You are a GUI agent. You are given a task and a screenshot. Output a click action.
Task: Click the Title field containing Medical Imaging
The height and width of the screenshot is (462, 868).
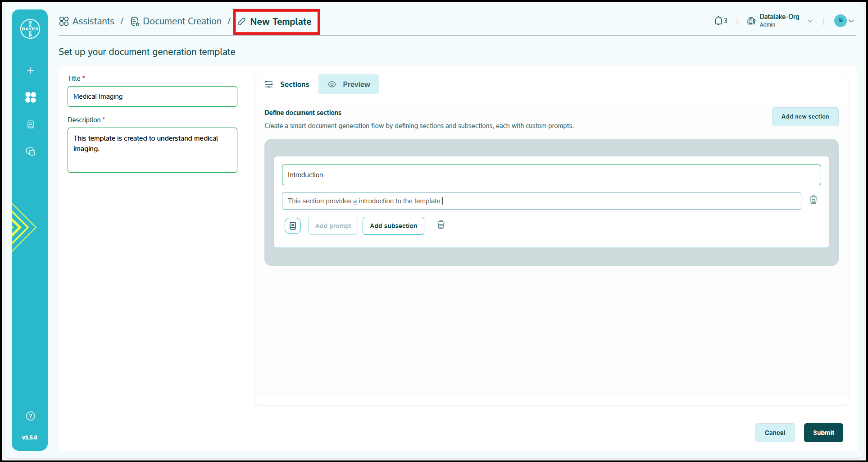point(152,96)
